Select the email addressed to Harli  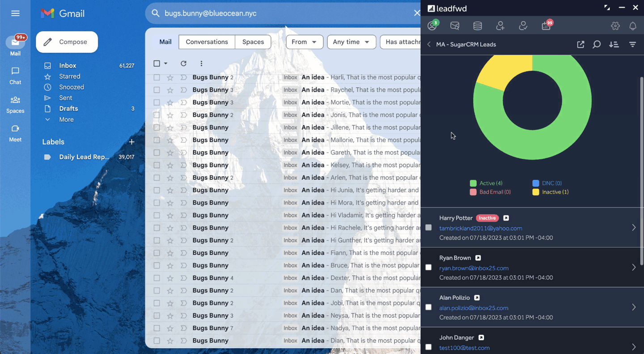pos(157,77)
